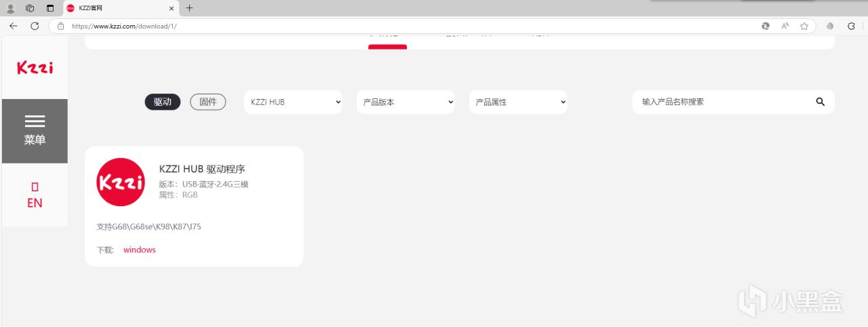The width and height of the screenshot is (868, 327).
Task: Add this page to favorites star
Action: 804,26
